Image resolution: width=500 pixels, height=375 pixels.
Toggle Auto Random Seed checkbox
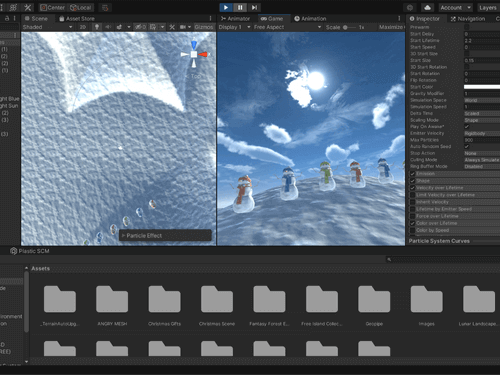coord(467,147)
